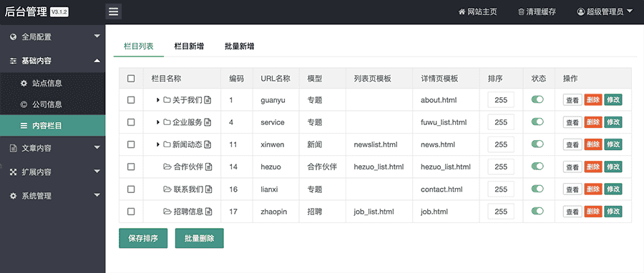
Task: Open the home icon for 网站主页
Action: pos(462,12)
